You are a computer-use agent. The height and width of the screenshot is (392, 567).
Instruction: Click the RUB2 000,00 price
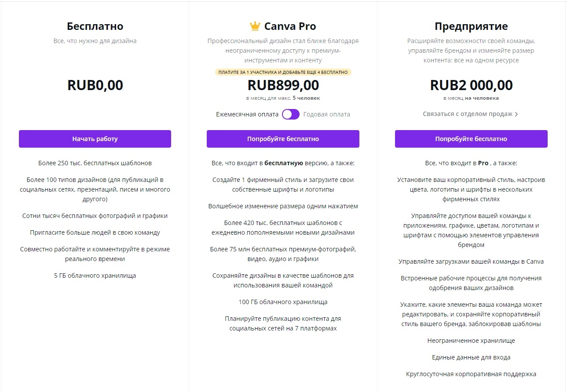471,85
